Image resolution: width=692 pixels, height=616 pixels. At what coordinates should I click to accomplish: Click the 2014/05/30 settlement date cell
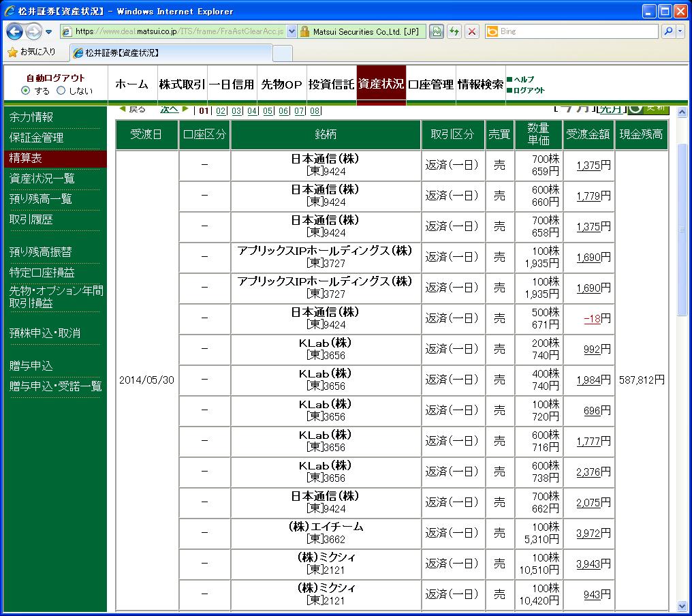pos(147,380)
